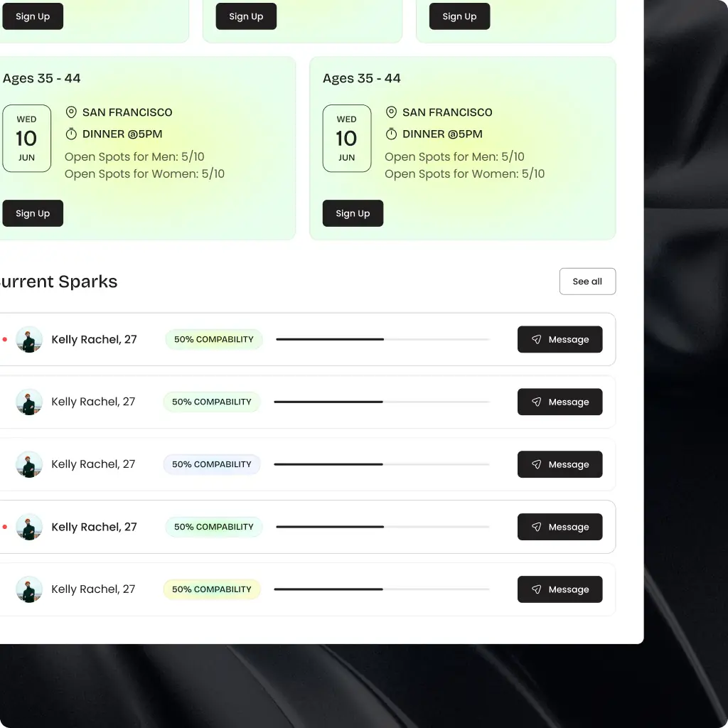Click Open Spots for Men: 5/10 in left card
Viewport: 728px width, 728px height.
click(134, 157)
